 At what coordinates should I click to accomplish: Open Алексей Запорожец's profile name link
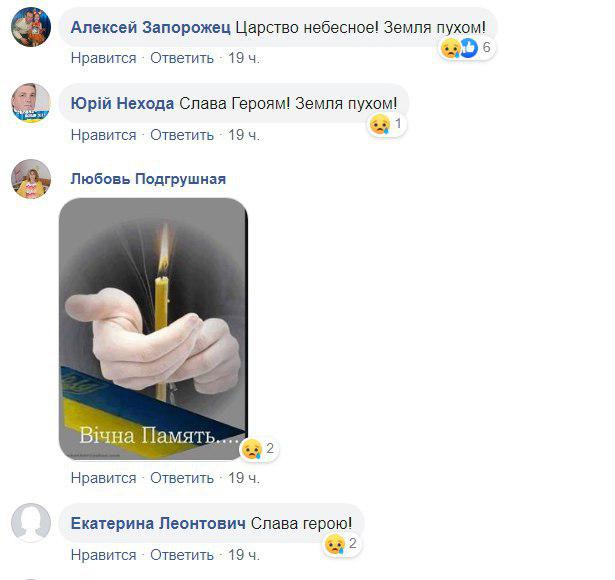pyautogui.click(x=151, y=27)
